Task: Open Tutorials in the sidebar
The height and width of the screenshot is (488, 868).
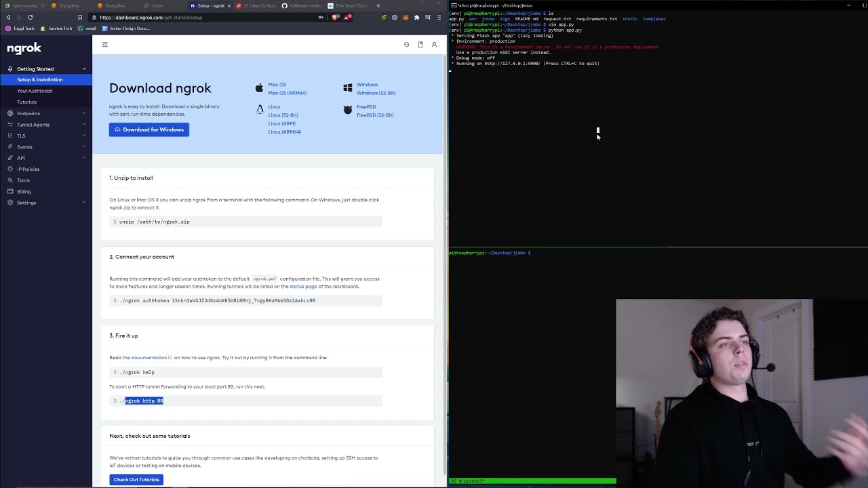Action: click(26, 102)
